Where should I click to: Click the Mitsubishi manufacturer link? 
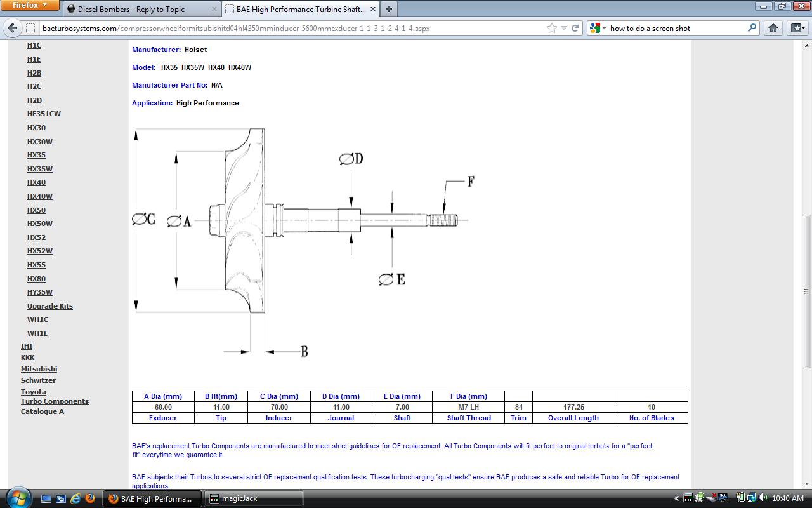39,369
